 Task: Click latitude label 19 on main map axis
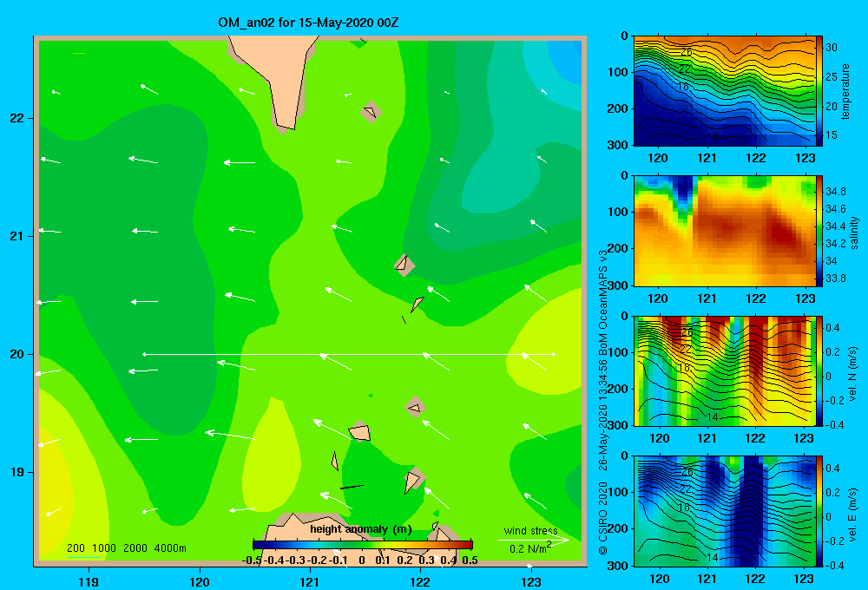point(16,472)
